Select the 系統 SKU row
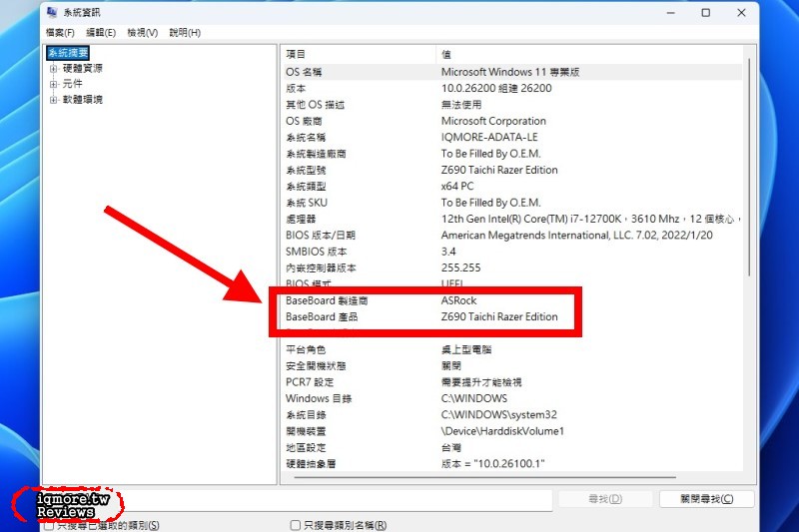The image size is (799, 532). 512,202
